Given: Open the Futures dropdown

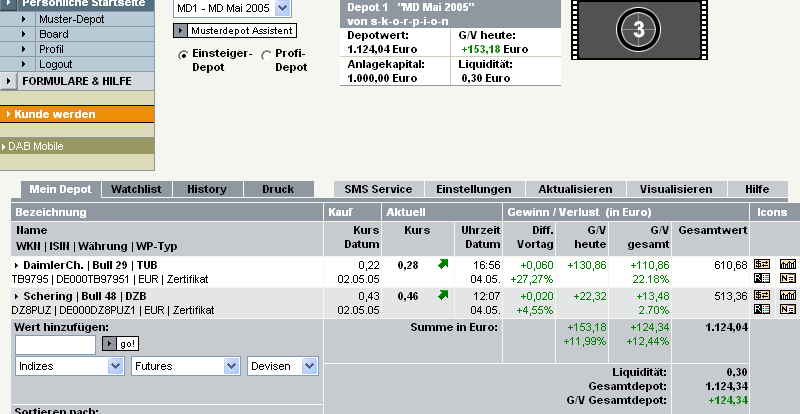Looking at the screenshot, I should click(x=186, y=366).
